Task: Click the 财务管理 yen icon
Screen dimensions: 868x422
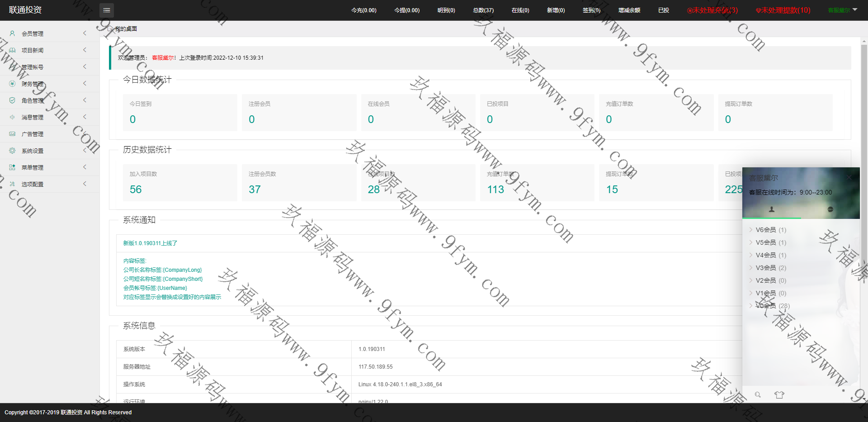Action: click(12, 84)
